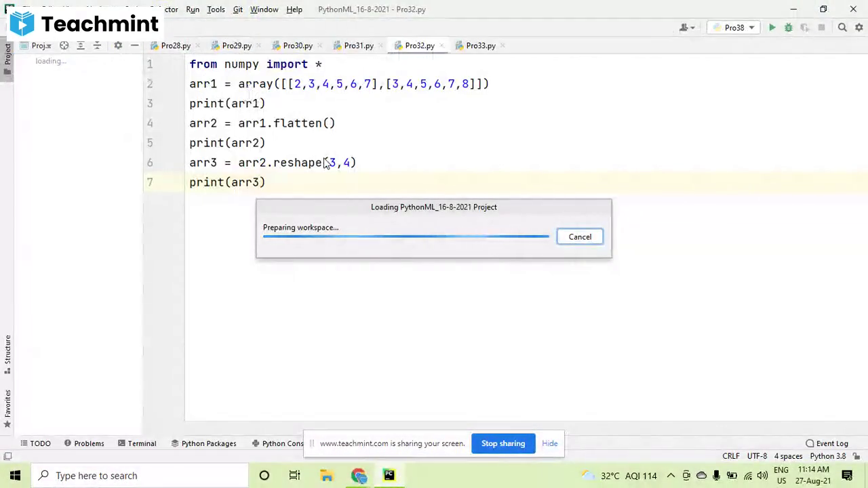Open File Explorer from the taskbar
868x488 pixels.
[x=326, y=476]
